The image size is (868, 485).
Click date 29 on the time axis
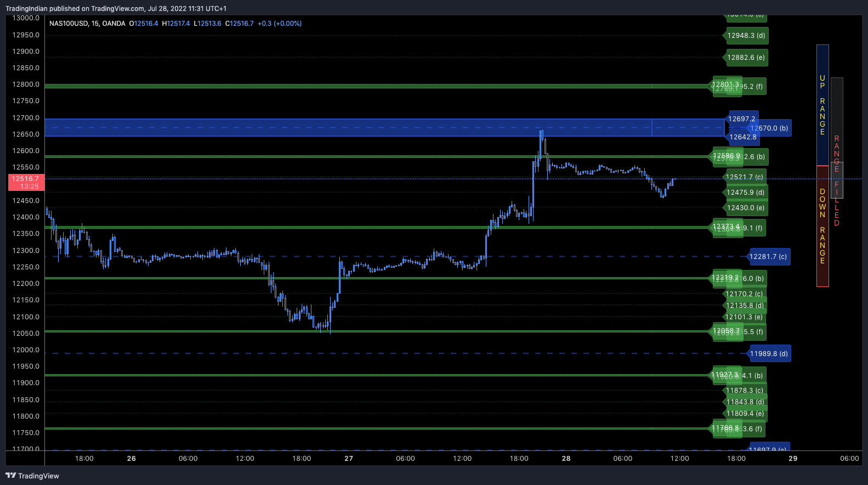point(793,459)
